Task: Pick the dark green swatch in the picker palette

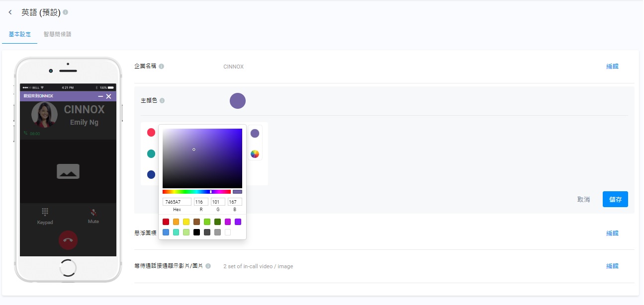Action: [x=217, y=222]
